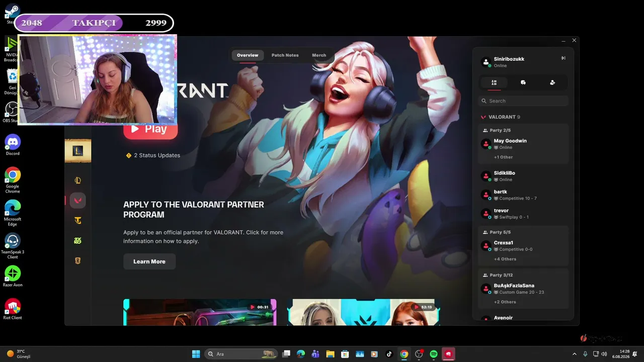Image resolution: width=644 pixels, height=362 pixels.
Task: Click the Party 2/5 header
Action: coord(497,131)
